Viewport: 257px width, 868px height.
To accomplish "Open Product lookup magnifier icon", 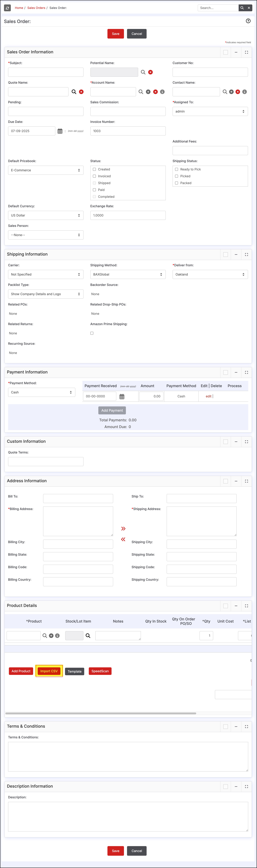I will tap(45, 636).
